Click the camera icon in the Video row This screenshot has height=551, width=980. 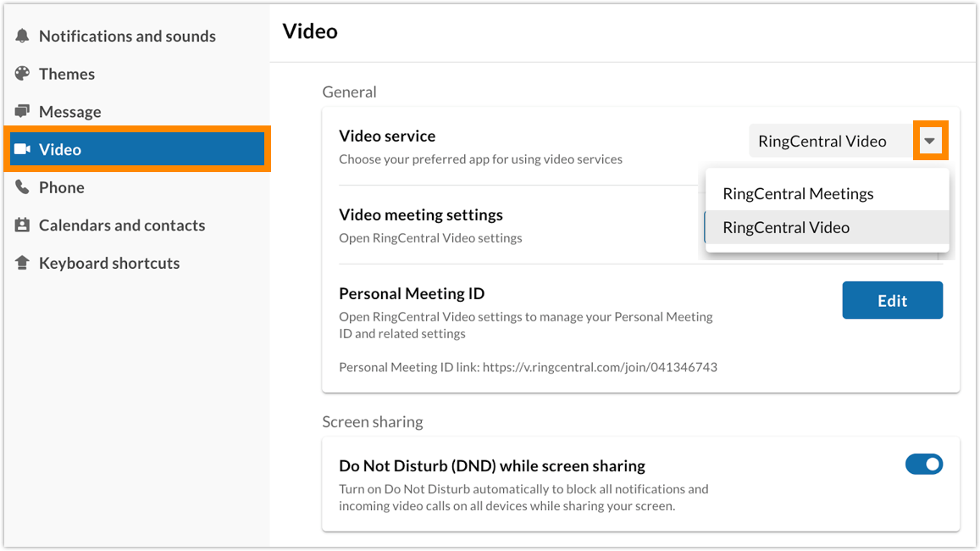[x=23, y=149]
